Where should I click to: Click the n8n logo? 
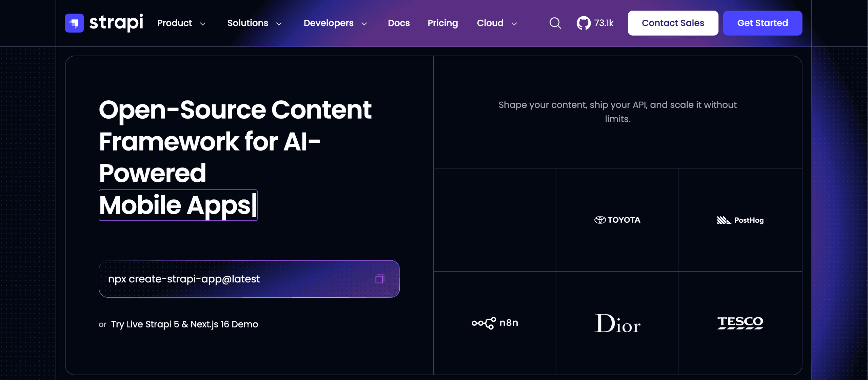coord(495,323)
